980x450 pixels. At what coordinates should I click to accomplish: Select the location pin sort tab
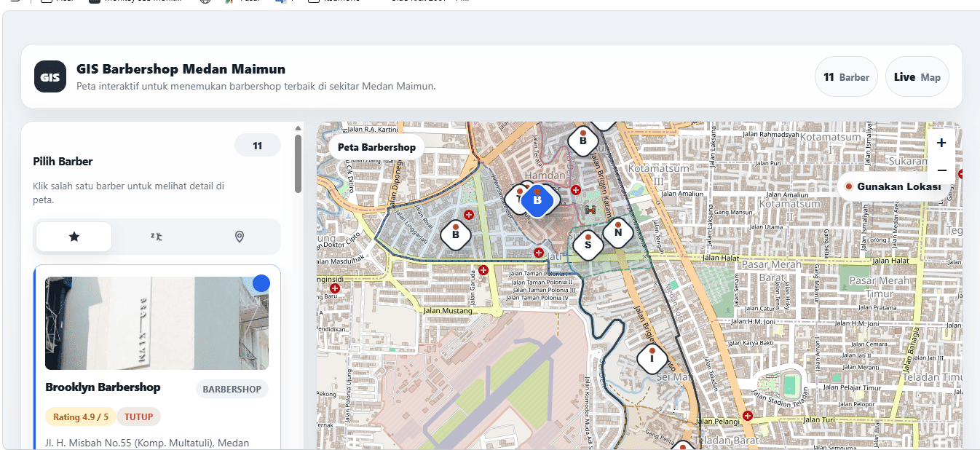[x=239, y=237]
